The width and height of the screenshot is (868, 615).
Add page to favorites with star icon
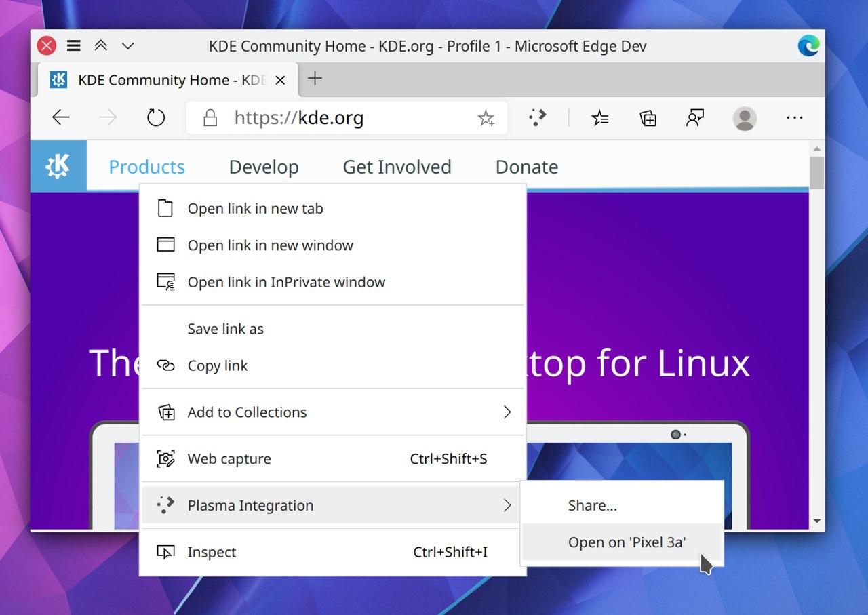coord(486,119)
